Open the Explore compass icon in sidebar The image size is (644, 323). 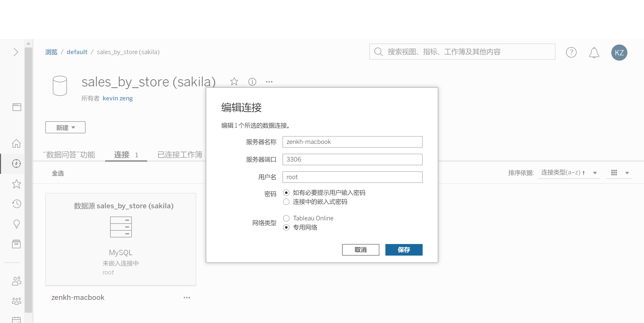[16, 164]
